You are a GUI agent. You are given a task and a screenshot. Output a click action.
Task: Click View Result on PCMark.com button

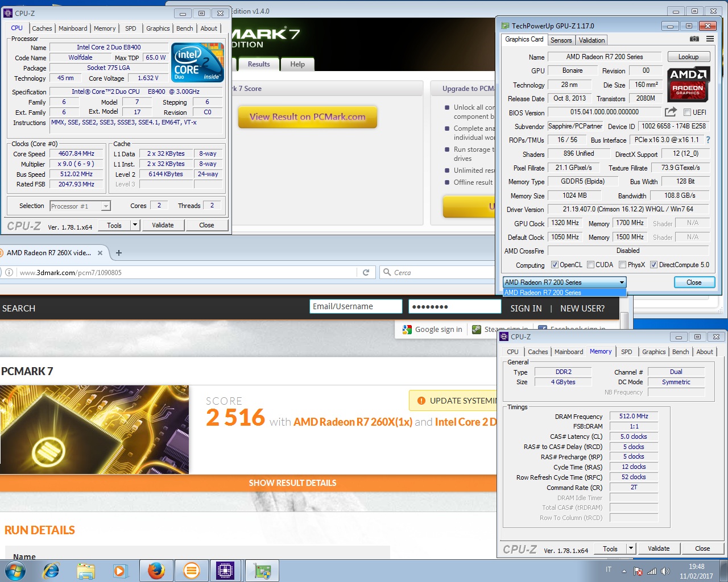click(308, 117)
